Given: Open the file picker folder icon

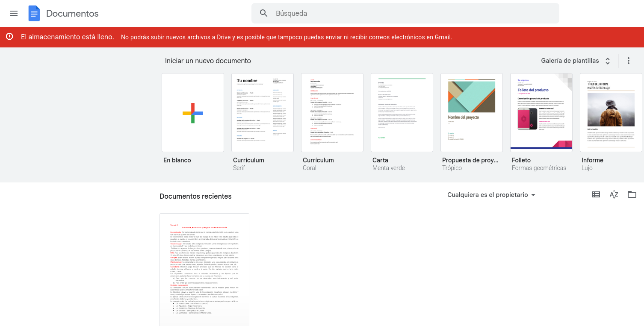Looking at the screenshot, I should point(632,194).
